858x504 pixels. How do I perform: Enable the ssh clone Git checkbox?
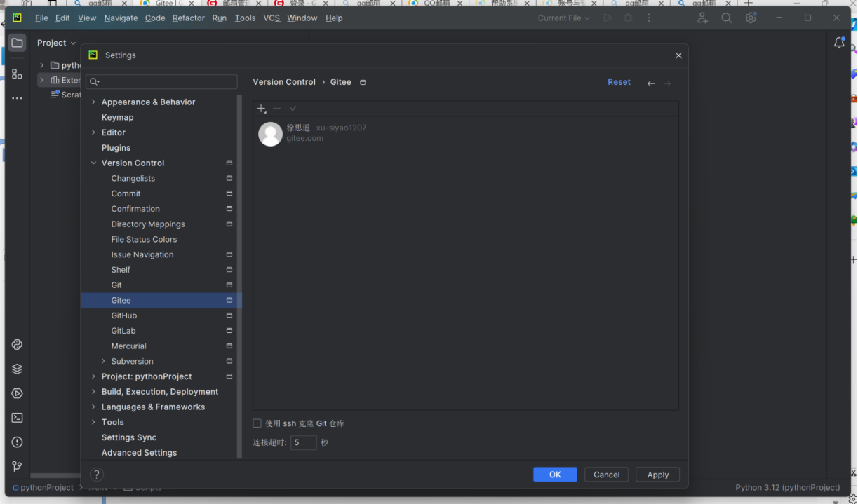point(257,423)
